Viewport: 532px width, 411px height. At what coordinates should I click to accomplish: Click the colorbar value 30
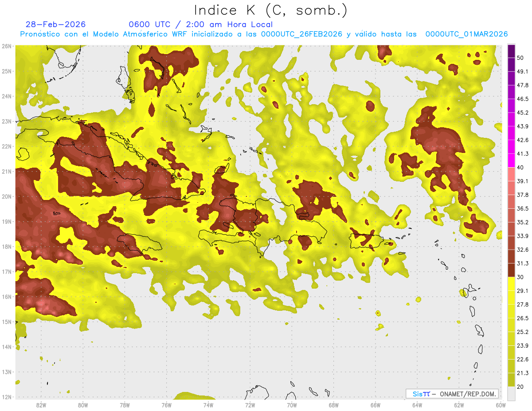tap(521, 277)
